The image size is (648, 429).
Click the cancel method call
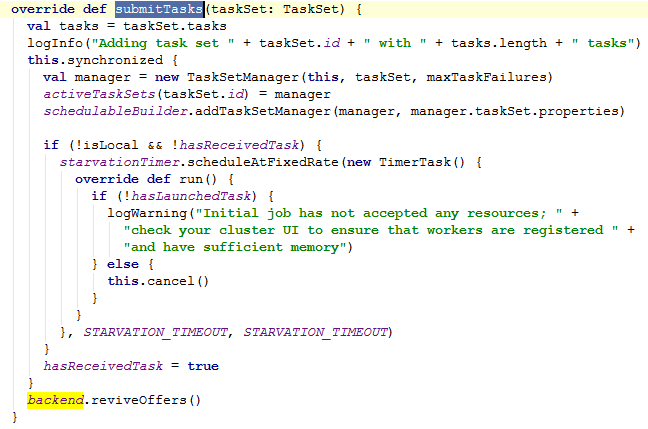point(170,281)
